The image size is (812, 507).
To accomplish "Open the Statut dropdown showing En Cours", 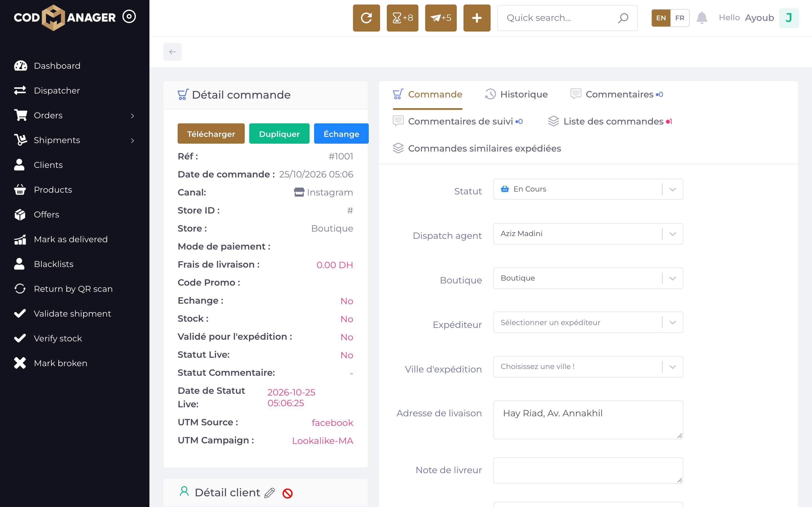I will [x=588, y=189].
